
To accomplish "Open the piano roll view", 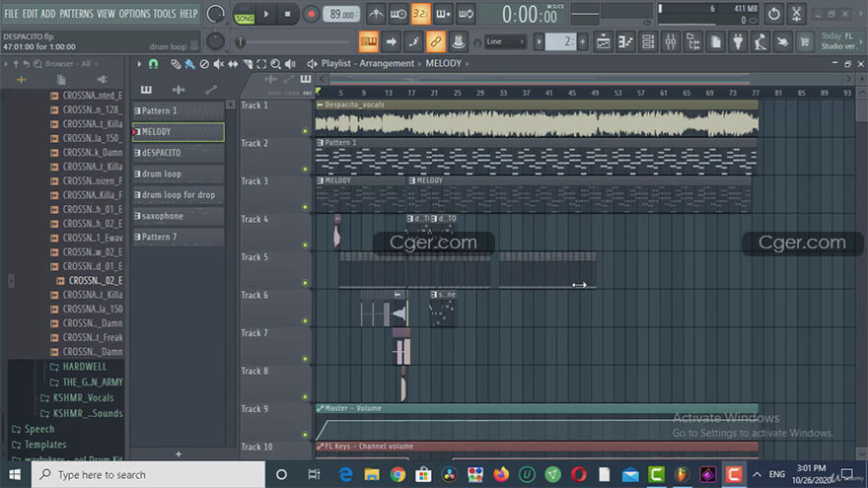I will click(x=625, y=41).
